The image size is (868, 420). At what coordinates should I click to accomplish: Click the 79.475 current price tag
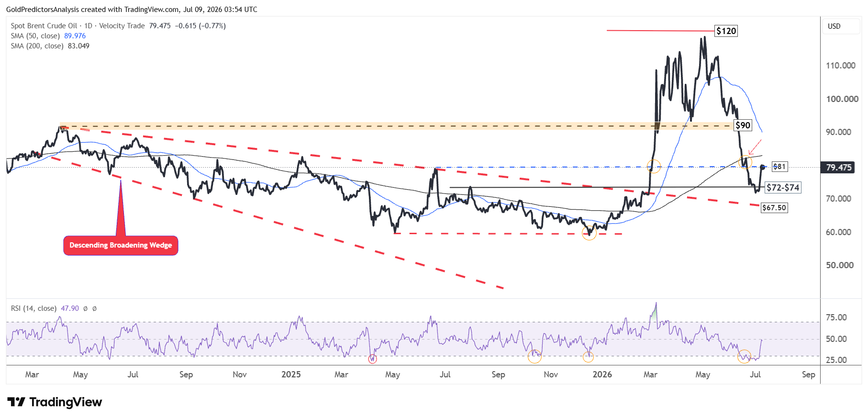pos(838,168)
